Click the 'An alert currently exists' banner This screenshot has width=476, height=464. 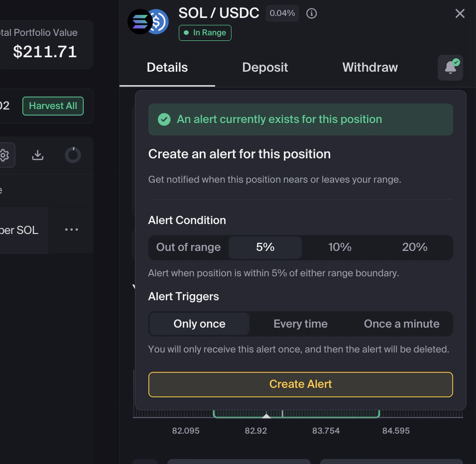point(301,119)
